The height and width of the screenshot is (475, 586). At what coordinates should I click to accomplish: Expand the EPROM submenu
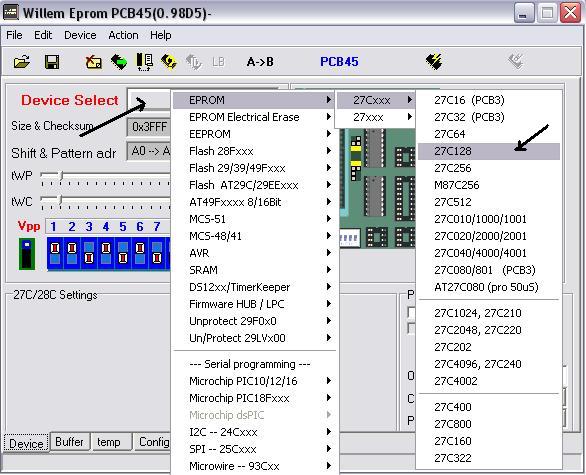tap(254, 100)
